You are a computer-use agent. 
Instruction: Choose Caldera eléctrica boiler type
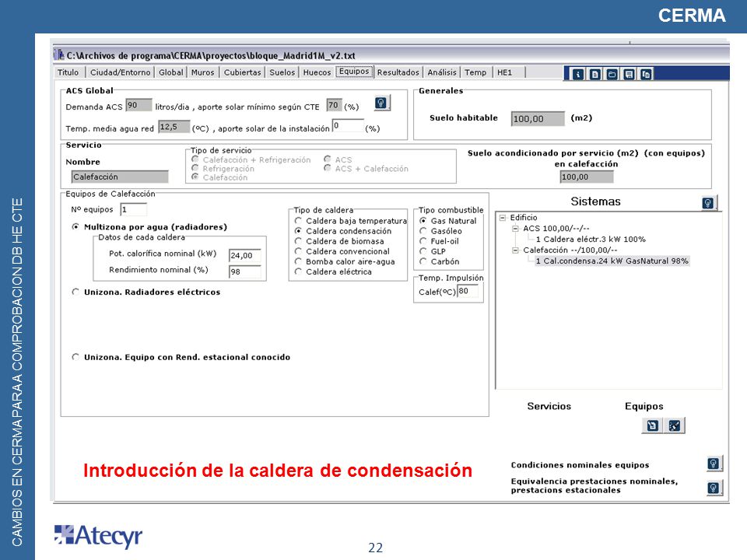[298, 271]
